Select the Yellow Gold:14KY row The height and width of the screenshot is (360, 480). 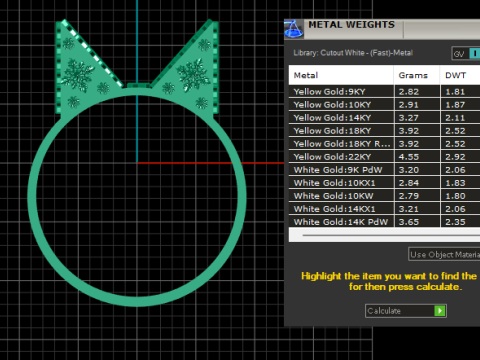384,118
